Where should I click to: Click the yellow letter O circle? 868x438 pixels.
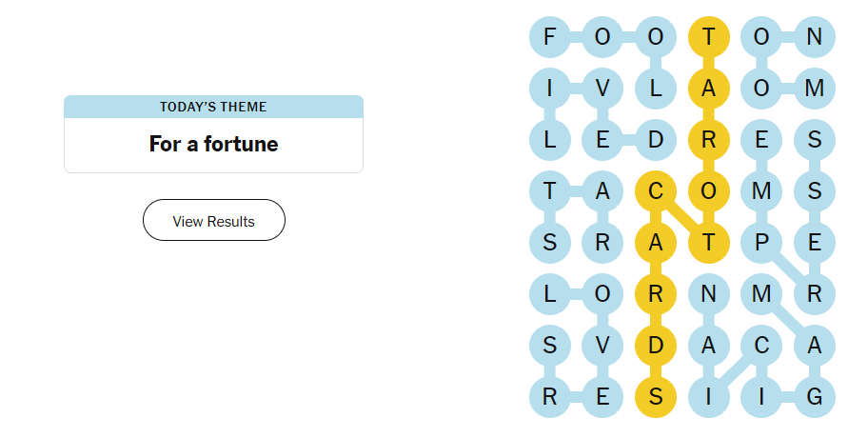(708, 191)
